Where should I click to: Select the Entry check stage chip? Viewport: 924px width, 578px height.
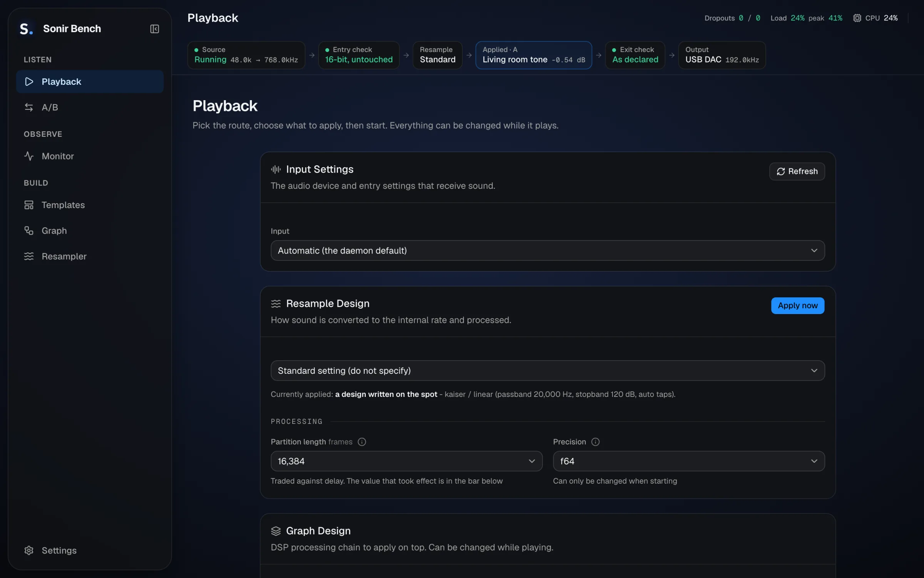point(359,55)
